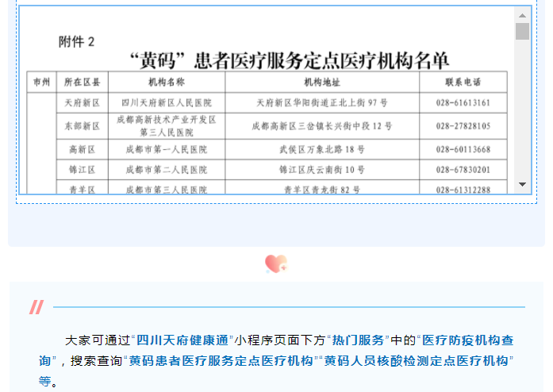
Task: Click phone number 028-61613161
Action: (x=463, y=103)
